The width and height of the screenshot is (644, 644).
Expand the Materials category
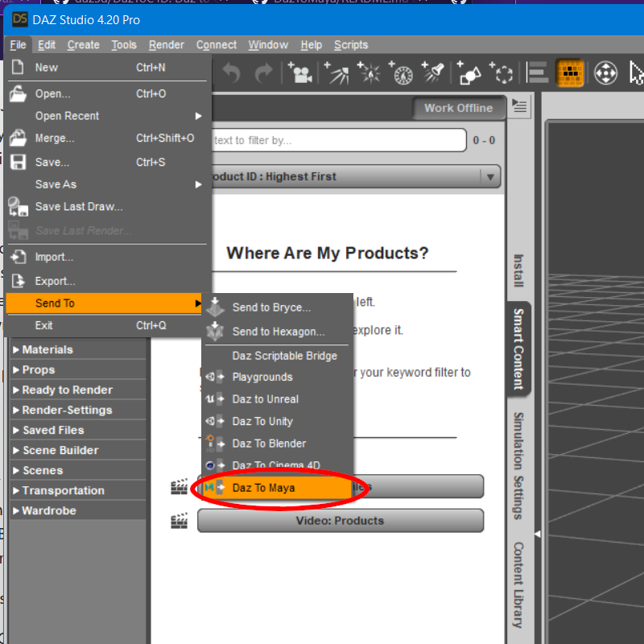click(x=77, y=349)
